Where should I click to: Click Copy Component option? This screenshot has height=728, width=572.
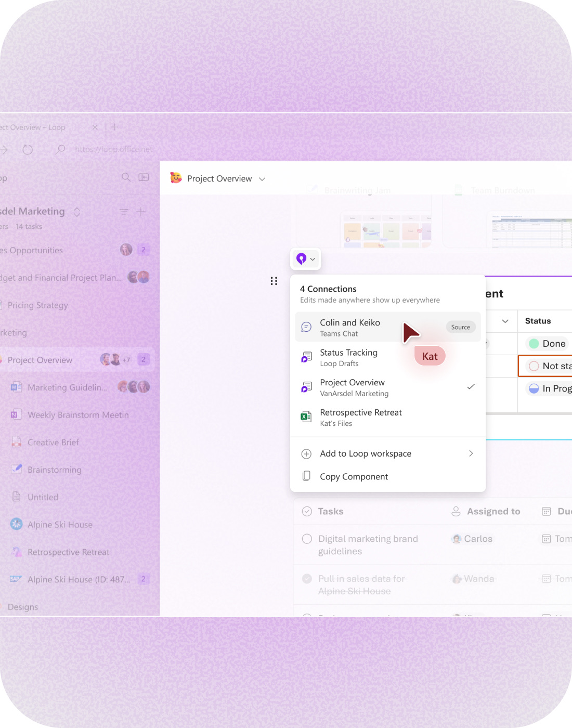pyautogui.click(x=387, y=476)
